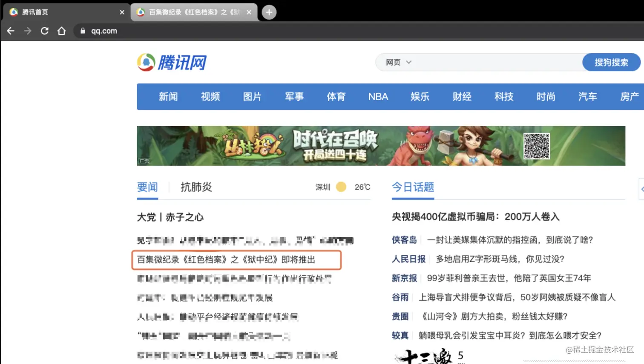Screen dimensions: 644x364
Task: Close the 腾讯首页 tab
Action: (122, 12)
